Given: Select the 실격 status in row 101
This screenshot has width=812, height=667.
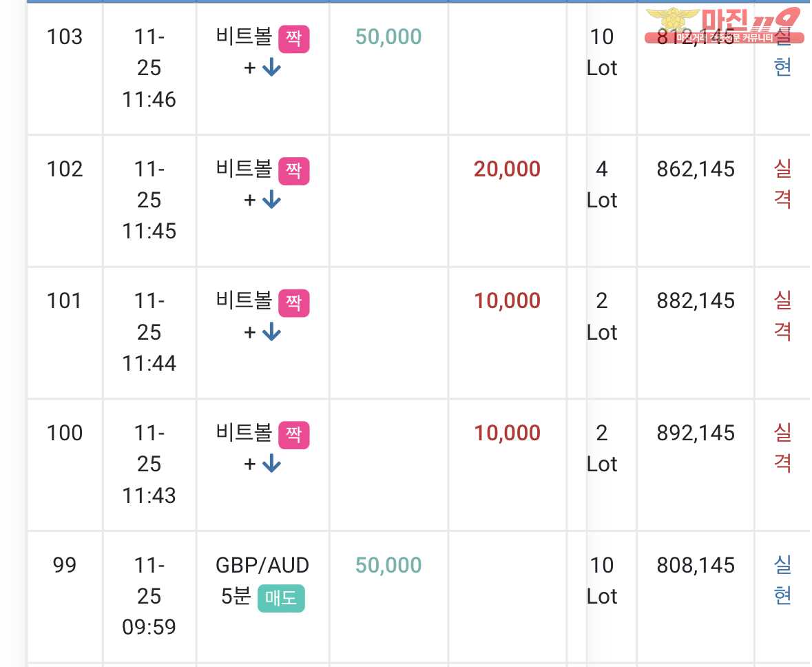Looking at the screenshot, I should tap(782, 316).
